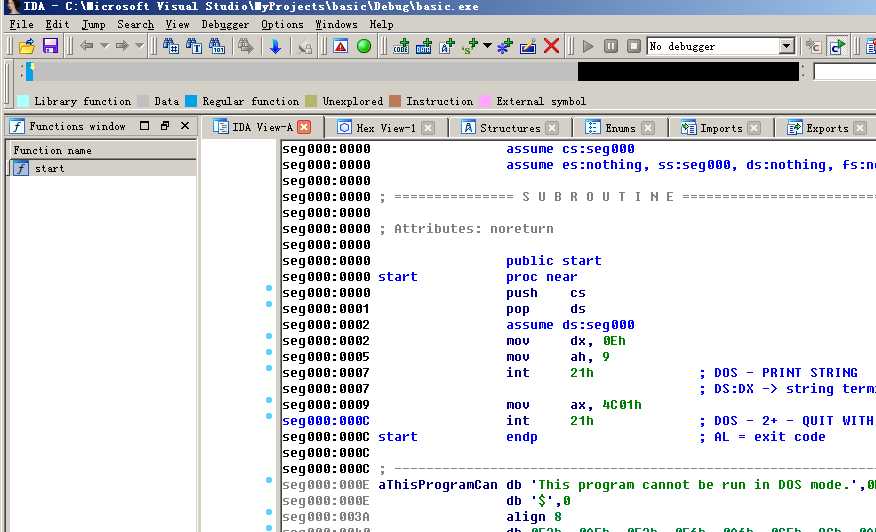Start process with the play button
The image size is (876, 532).
(x=588, y=46)
